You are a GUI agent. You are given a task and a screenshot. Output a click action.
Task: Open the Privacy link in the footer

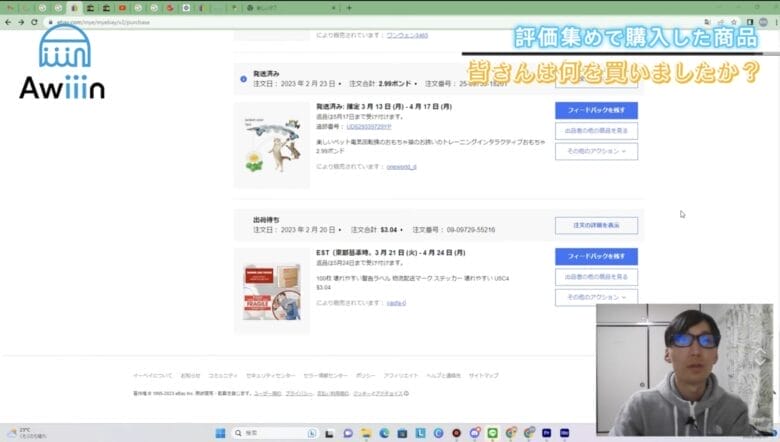click(x=299, y=393)
